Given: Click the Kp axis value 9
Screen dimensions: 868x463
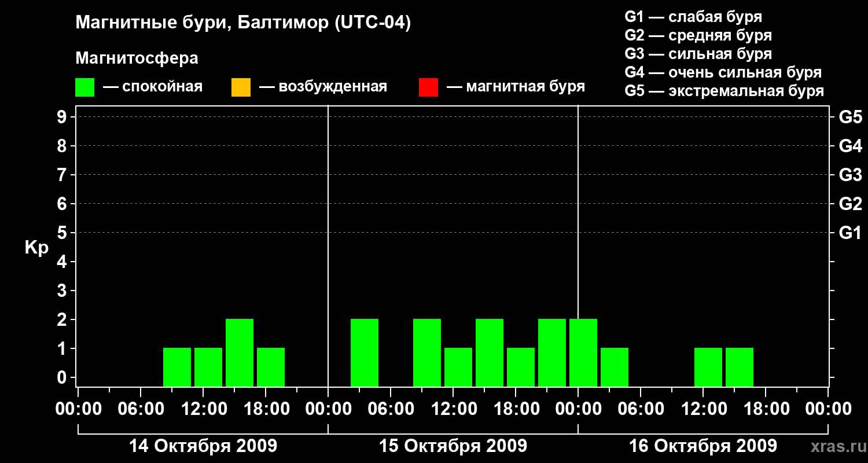Looking at the screenshot, I should [x=63, y=117].
